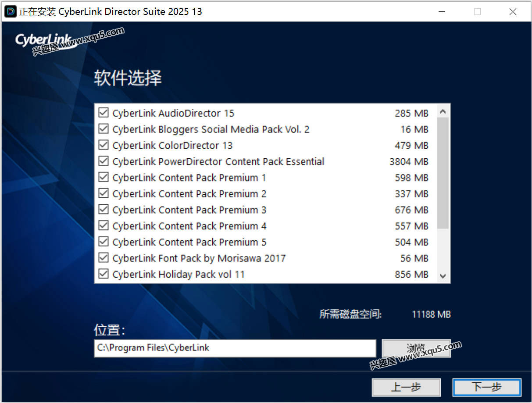Screen dimensions: 532x403
Task: Select the Content Pack Premium 3 label
Action: click(189, 210)
